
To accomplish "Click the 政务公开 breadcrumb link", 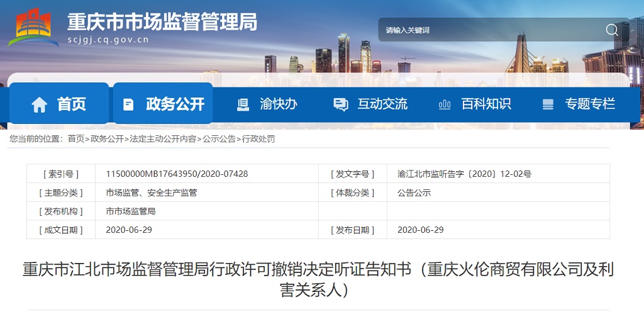I will coord(107,139).
